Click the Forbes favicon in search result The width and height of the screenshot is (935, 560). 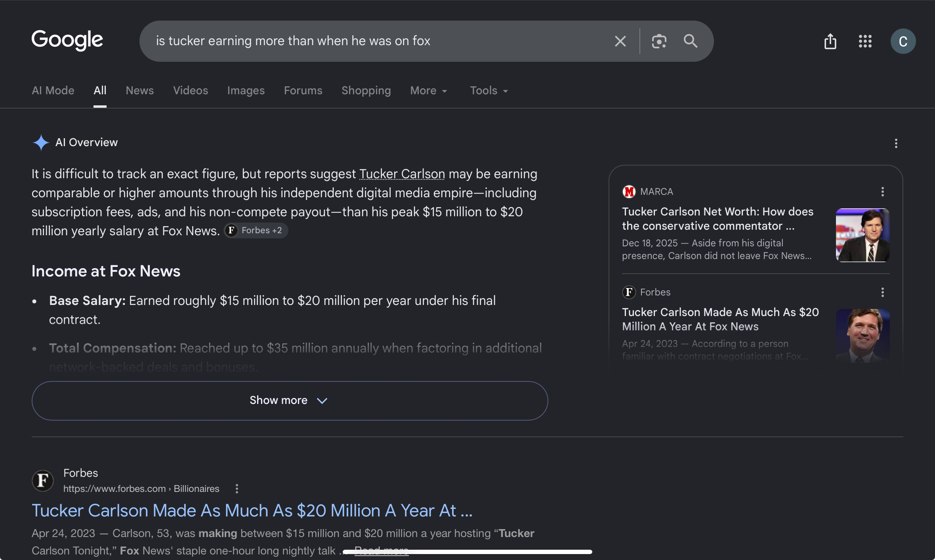43,481
